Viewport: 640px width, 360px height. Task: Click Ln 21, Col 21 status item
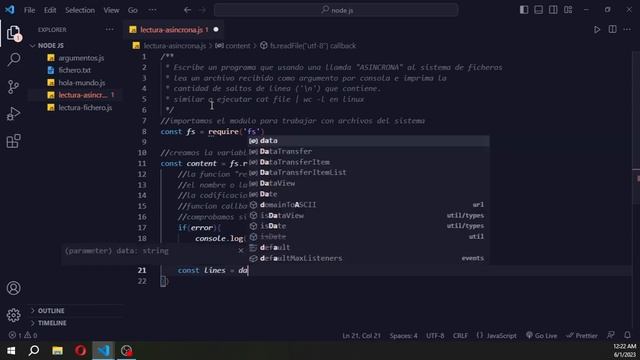point(361,336)
